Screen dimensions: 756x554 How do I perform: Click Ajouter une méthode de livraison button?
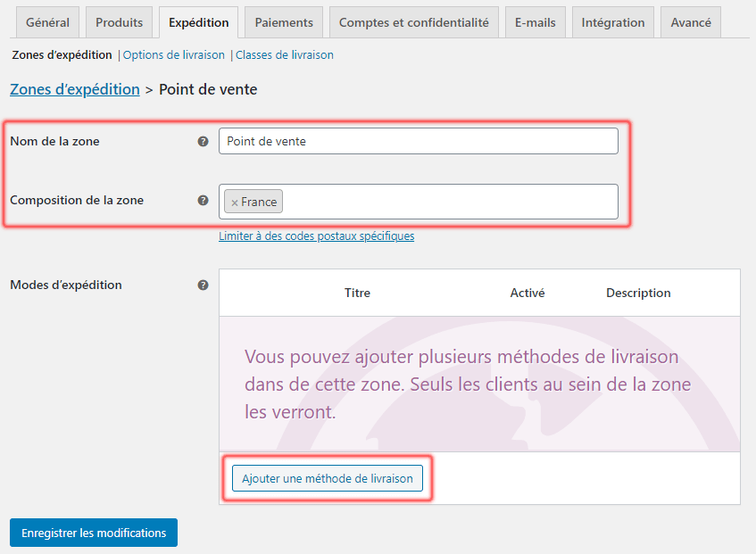pos(328,478)
